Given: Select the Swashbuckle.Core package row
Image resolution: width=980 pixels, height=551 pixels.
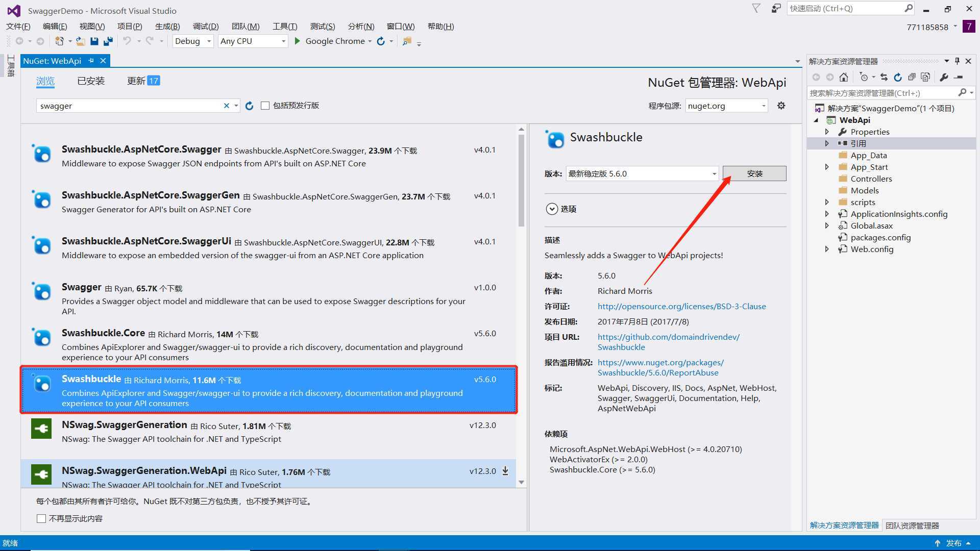Looking at the screenshot, I should pyautogui.click(x=268, y=344).
